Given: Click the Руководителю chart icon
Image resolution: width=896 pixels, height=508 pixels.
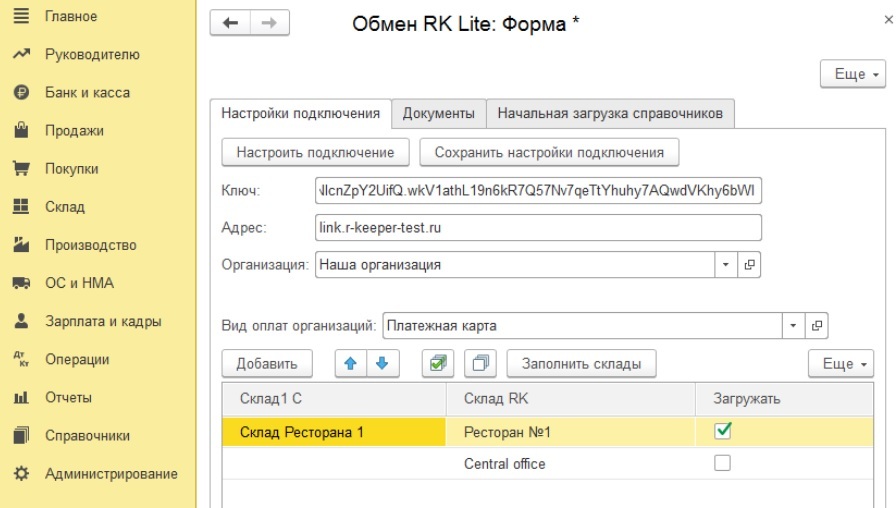Looking at the screenshot, I should click(21, 54).
